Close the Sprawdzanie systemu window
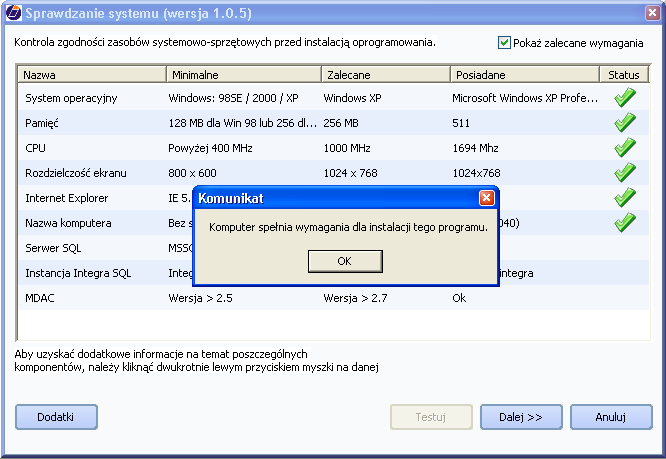 point(652,13)
